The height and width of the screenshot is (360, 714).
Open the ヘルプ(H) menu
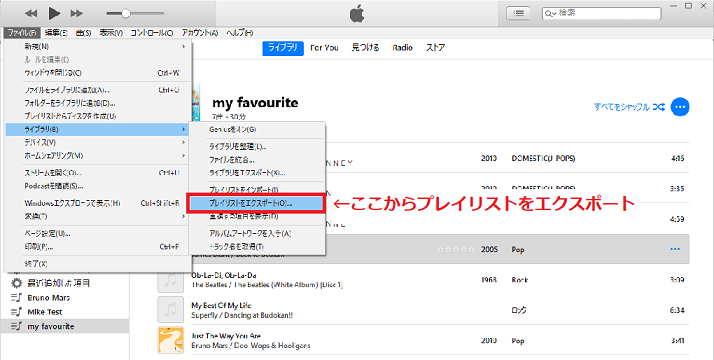coord(240,33)
